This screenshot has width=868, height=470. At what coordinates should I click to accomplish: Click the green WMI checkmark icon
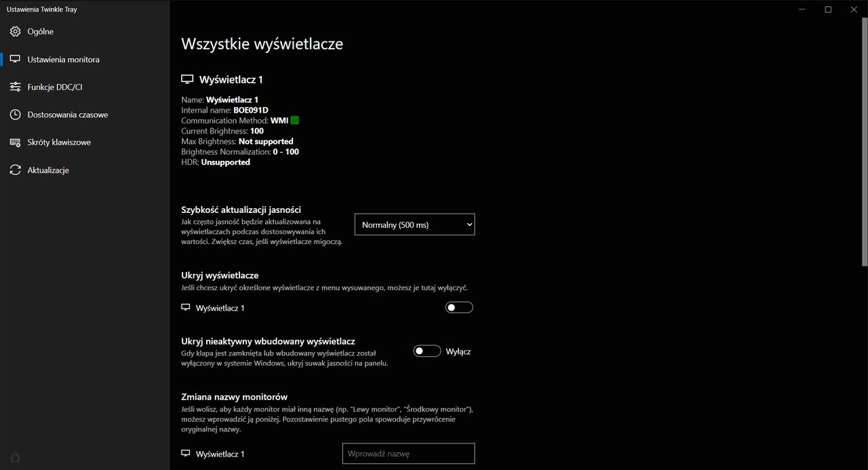pyautogui.click(x=294, y=121)
